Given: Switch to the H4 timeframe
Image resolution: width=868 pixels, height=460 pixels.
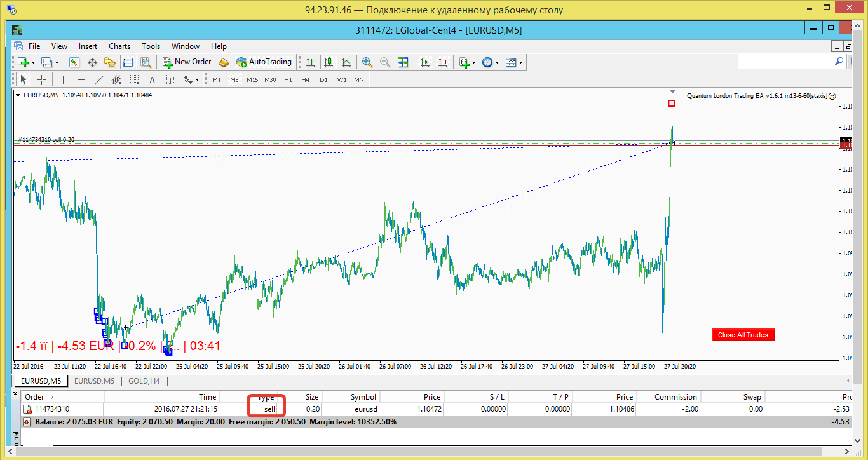Looking at the screenshot, I should click(306, 79).
